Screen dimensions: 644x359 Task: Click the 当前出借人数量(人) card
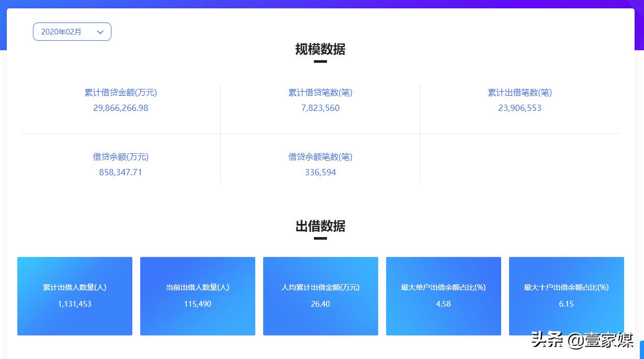coord(197,296)
